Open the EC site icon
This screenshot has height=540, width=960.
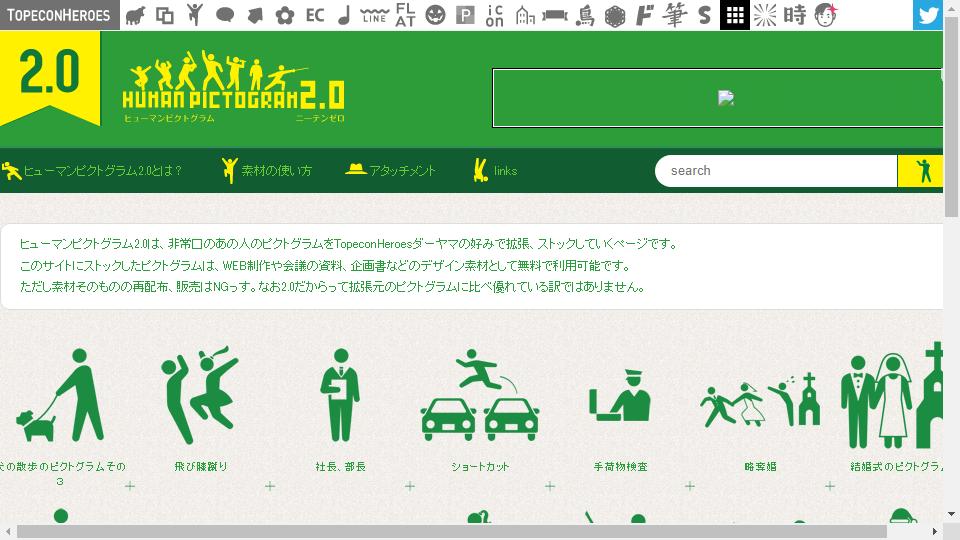pos(315,15)
